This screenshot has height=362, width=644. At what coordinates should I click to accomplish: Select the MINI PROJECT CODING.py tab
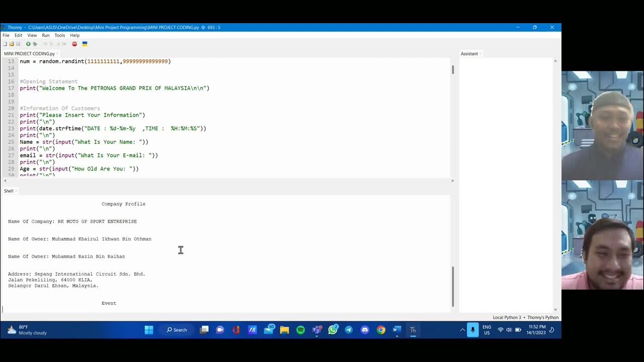point(29,53)
